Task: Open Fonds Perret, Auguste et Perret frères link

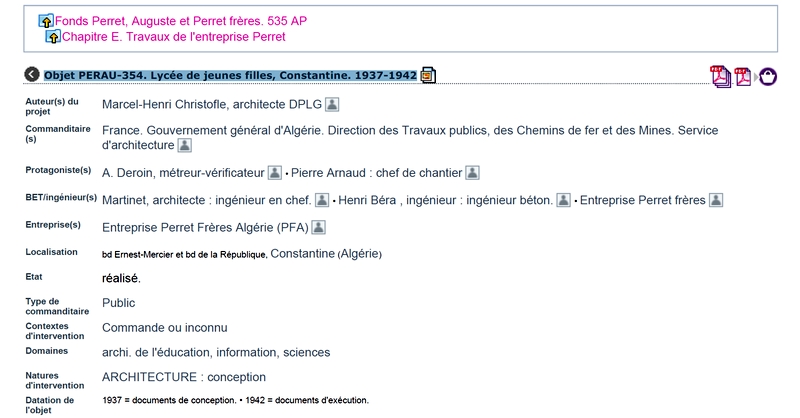Action: pyautogui.click(x=181, y=21)
